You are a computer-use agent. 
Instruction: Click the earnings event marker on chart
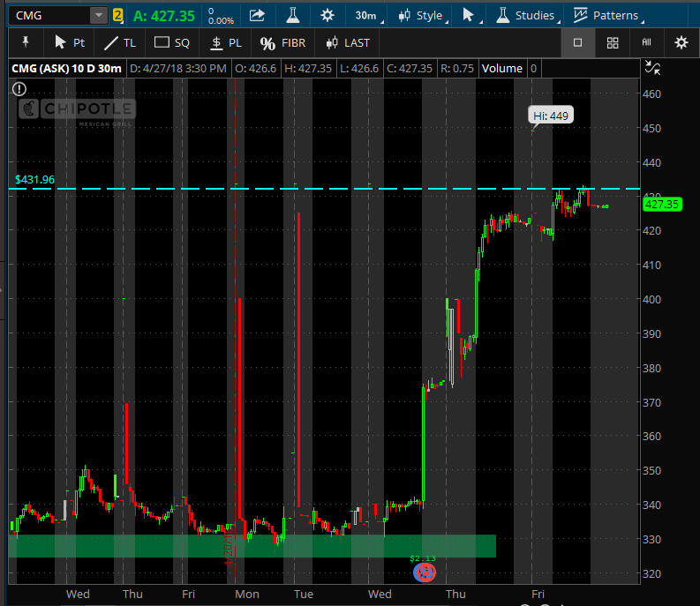click(x=425, y=572)
